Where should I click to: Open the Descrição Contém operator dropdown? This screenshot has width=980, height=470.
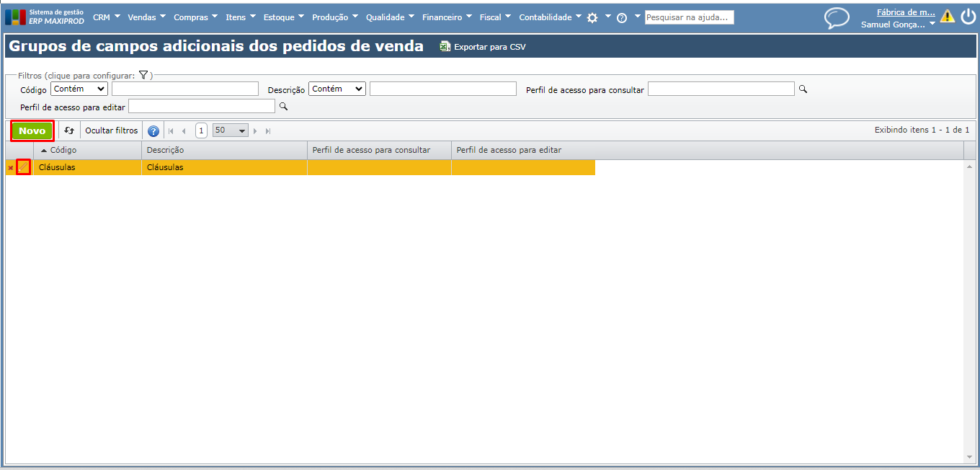pyautogui.click(x=337, y=89)
